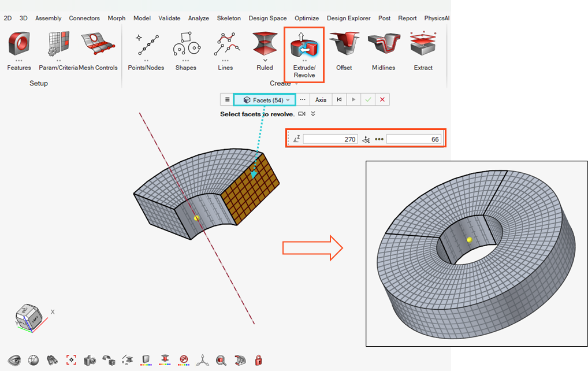The image size is (588, 371).
Task: Open the Design Explorer ribbon tab
Action: point(348,18)
